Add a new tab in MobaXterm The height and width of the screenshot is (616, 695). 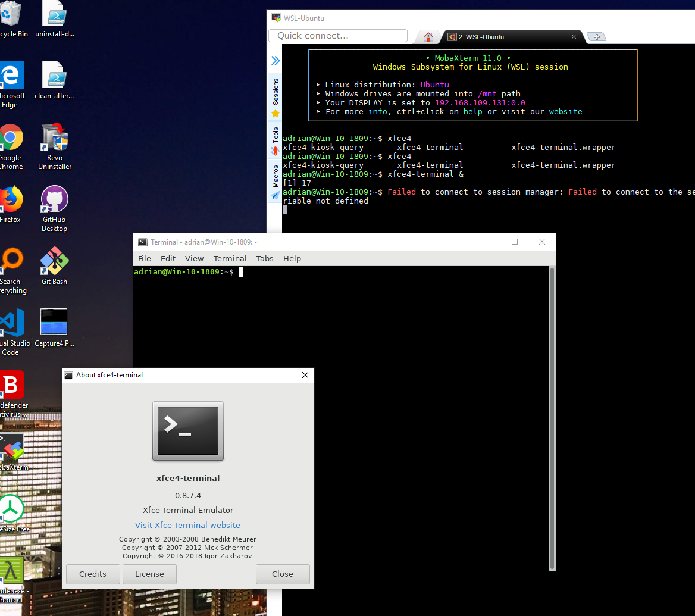(597, 37)
